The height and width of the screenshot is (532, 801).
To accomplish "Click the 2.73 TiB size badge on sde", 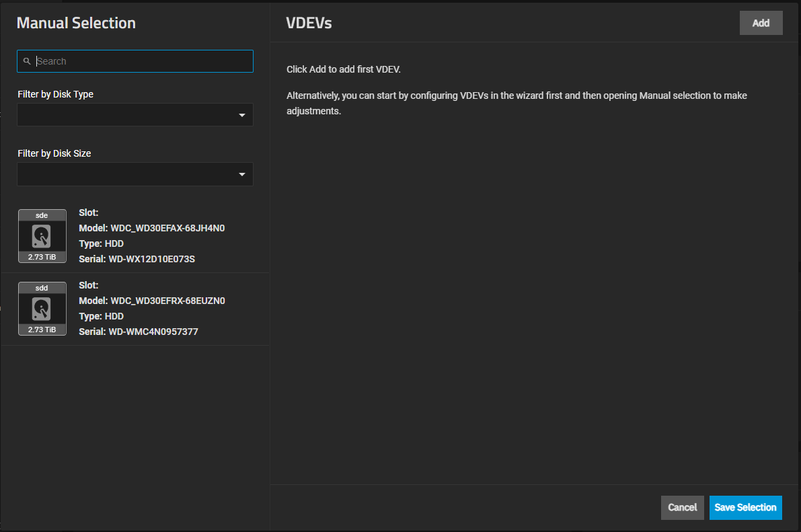I will (42, 257).
